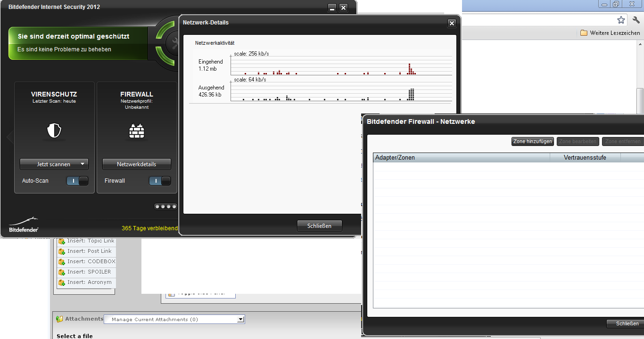
Task: Click the 'Select a file' label
Action: click(x=74, y=336)
